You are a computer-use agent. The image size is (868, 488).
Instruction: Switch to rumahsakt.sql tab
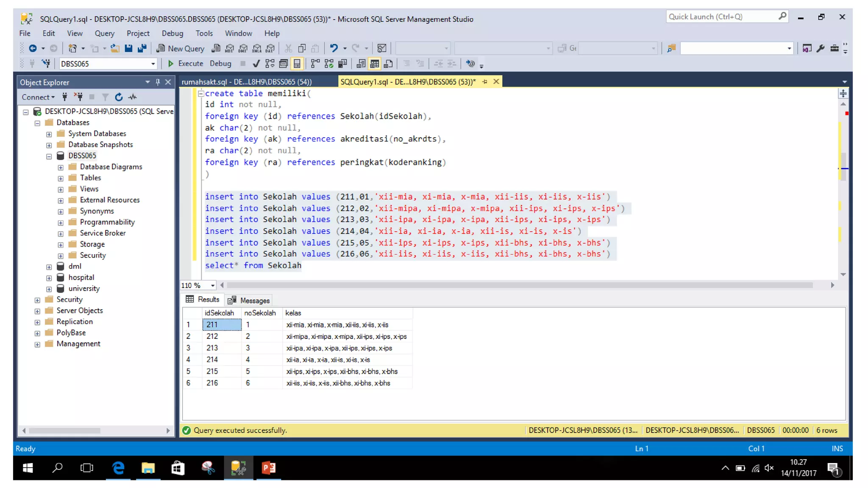[246, 82]
